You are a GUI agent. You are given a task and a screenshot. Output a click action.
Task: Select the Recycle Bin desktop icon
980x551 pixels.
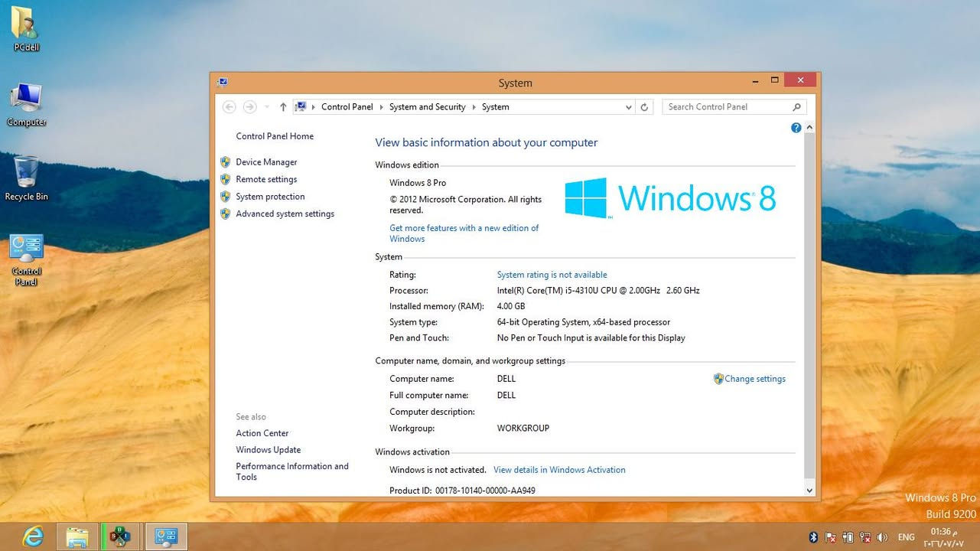point(26,178)
